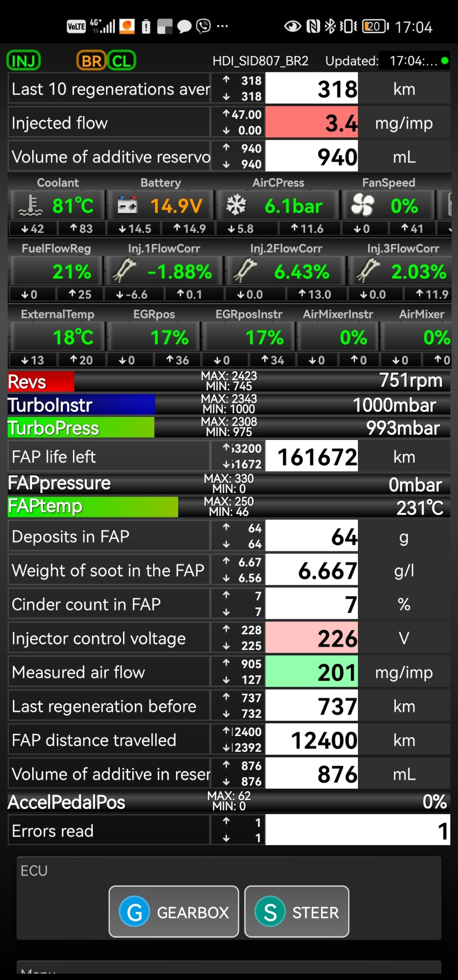Select the Battery gauge icon
Screen dimensions: 458x980
(127, 206)
